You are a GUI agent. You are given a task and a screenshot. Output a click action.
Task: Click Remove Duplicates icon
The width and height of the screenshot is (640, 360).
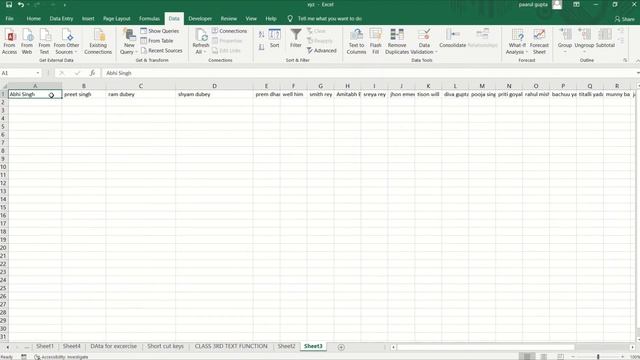coord(397,41)
